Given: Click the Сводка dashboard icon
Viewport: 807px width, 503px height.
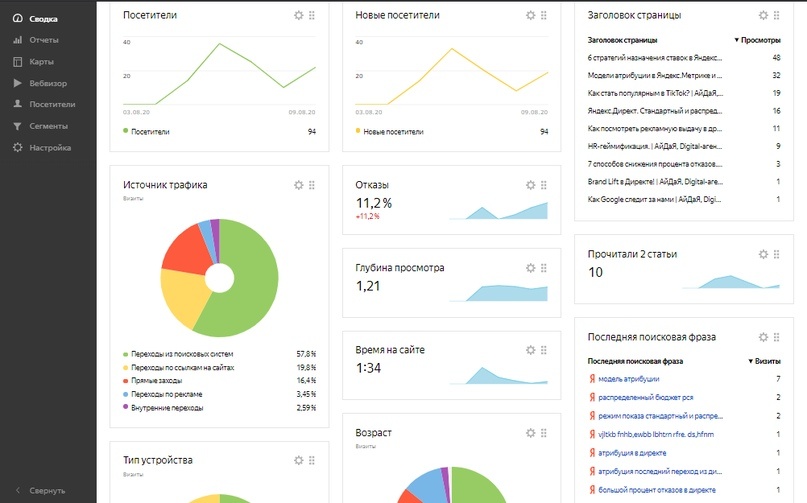Looking at the screenshot, I should pyautogui.click(x=17, y=19).
